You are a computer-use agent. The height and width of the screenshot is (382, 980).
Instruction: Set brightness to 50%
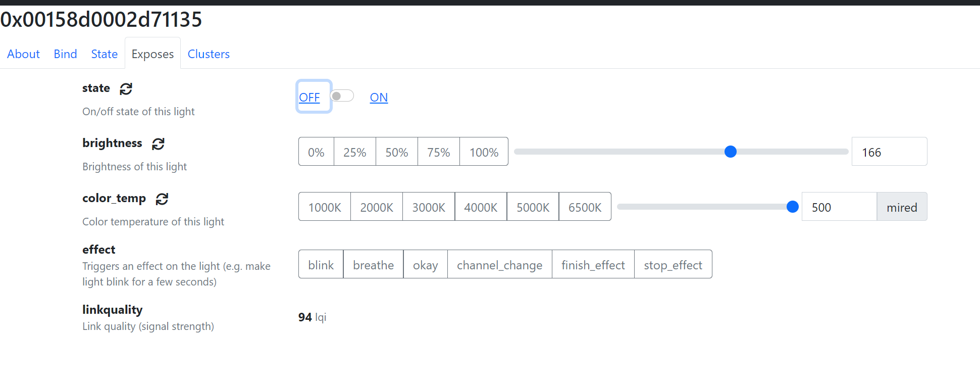(x=396, y=152)
